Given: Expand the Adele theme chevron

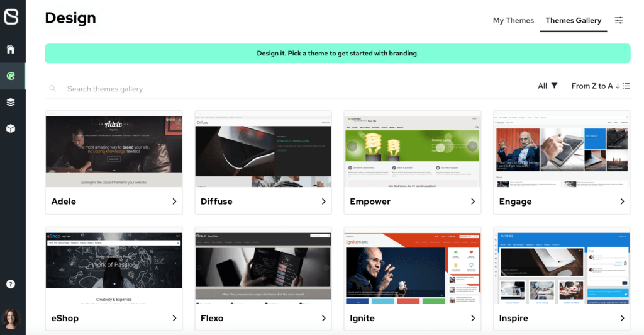Looking at the screenshot, I should pyautogui.click(x=175, y=202).
